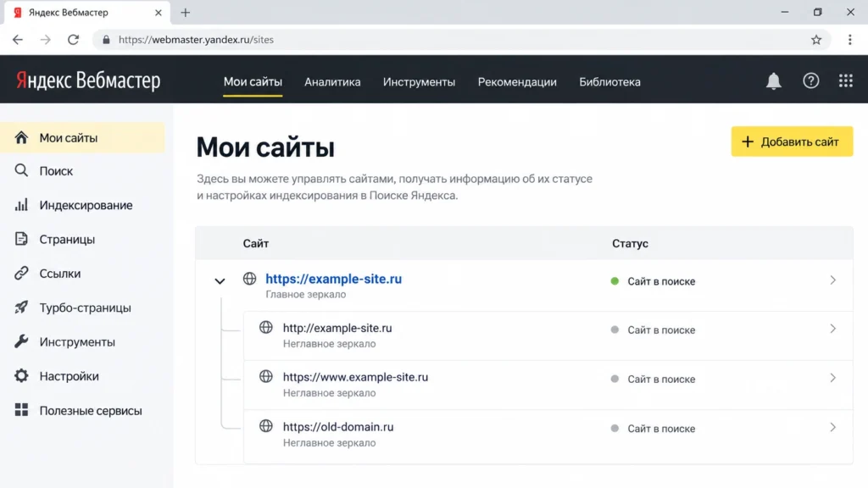Open details chevron for https://old-domain.ru row
This screenshot has height=488, width=868.
coord(832,427)
